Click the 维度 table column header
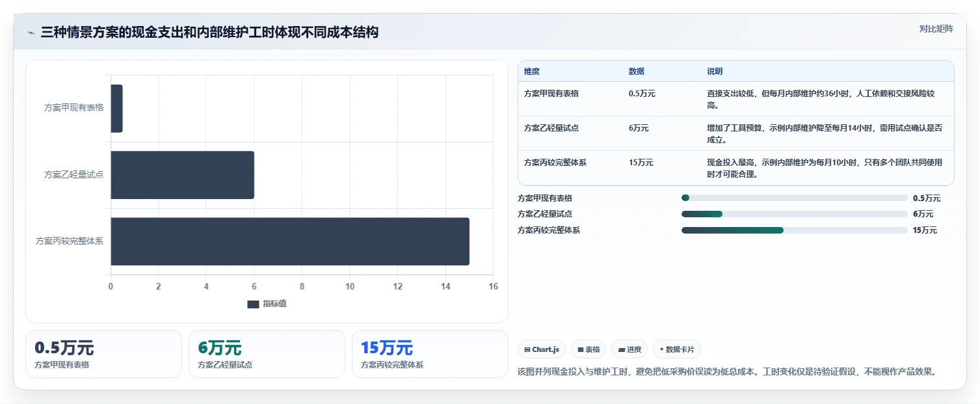This screenshot has height=404, width=980. 532,72
